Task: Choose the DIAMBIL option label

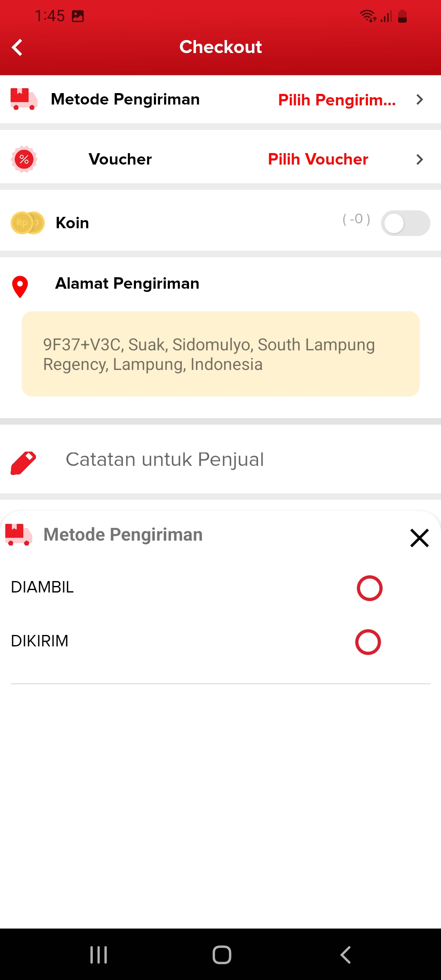Action: point(42,587)
